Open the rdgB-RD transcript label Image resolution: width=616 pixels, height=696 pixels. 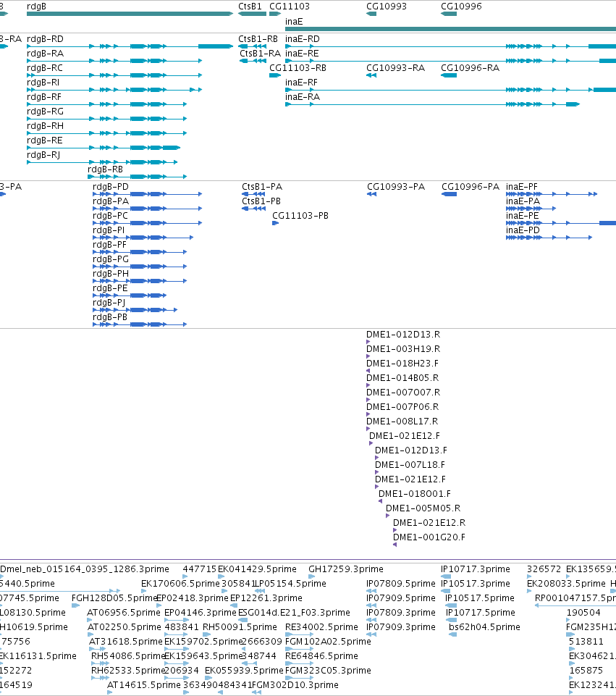45,38
